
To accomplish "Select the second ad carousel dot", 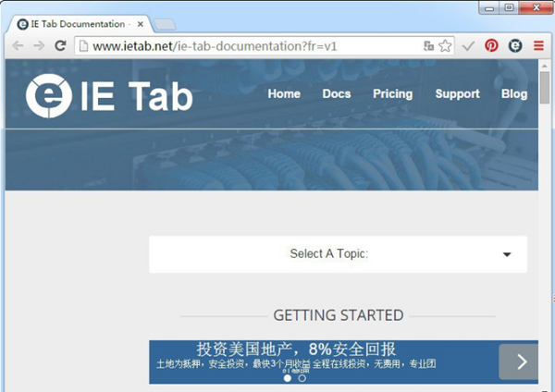I will pos(302,378).
